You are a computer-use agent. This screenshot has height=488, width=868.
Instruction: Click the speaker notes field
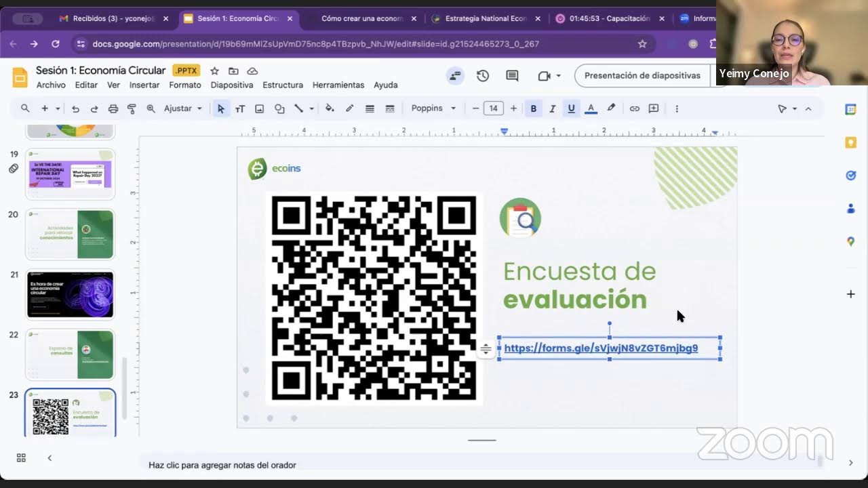point(481,465)
